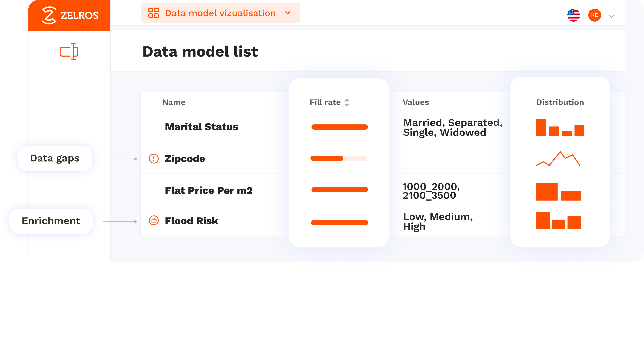Click the Name column header
The height and width of the screenshot is (344, 644).
(174, 102)
